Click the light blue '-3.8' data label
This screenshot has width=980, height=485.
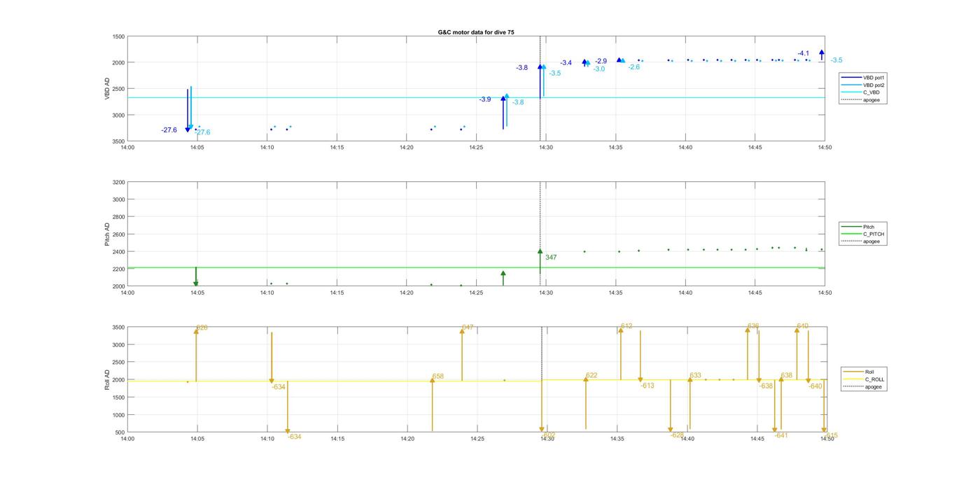tap(518, 102)
